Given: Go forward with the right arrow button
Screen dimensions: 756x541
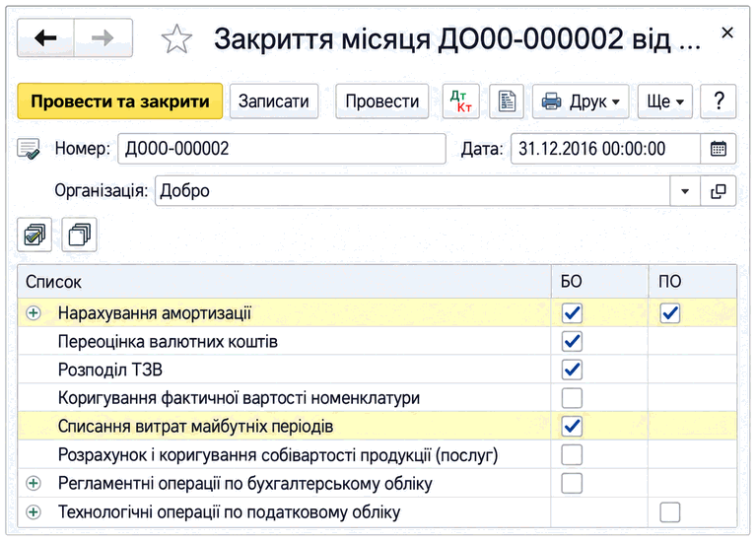Looking at the screenshot, I should pos(103,38).
